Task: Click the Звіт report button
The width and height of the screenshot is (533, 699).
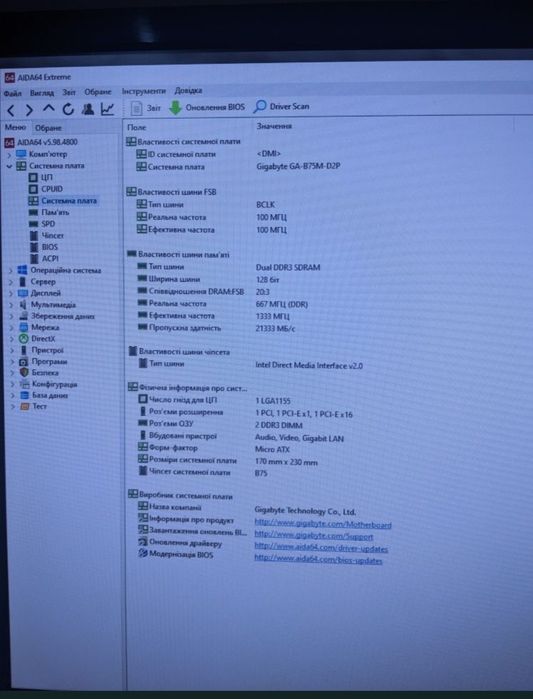Action: (x=145, y=108)
